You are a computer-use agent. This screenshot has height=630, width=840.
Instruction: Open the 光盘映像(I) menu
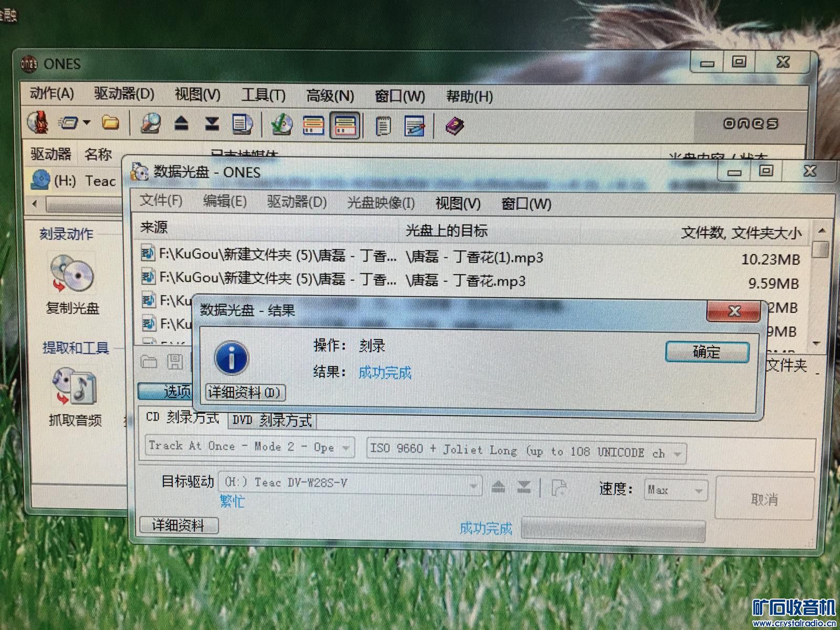[x=381, y=203]
